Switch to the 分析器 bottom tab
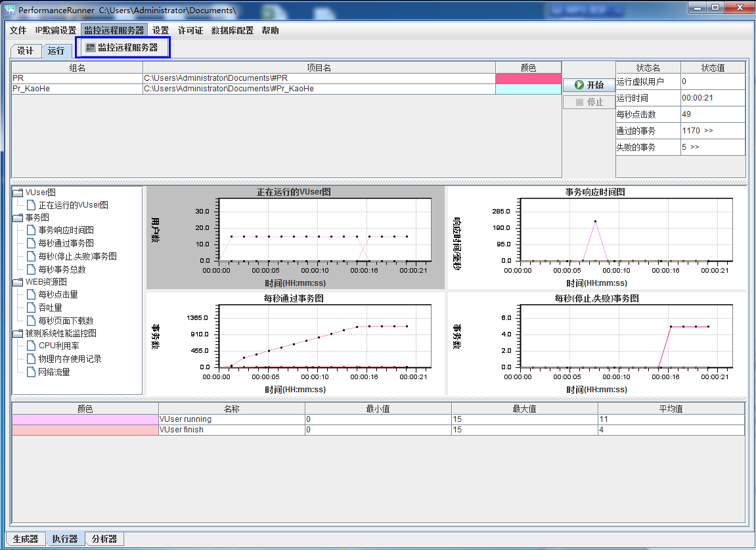 [104, 539]
